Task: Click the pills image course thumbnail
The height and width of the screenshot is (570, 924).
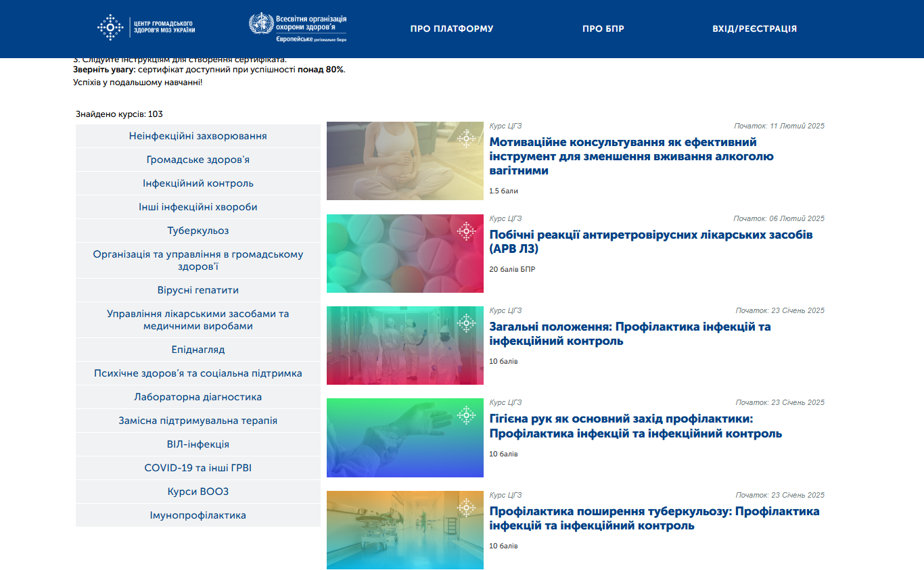Action: click(405, 254)
